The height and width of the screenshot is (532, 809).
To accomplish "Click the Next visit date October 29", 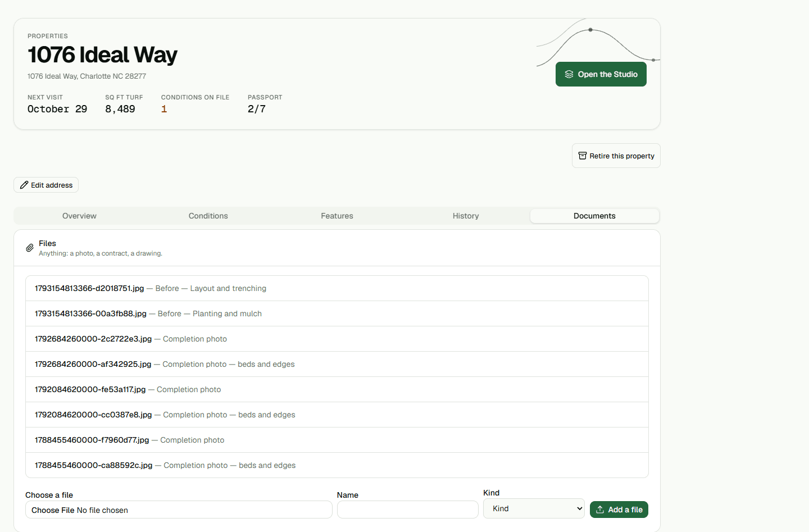I will [x=57, y=109].
